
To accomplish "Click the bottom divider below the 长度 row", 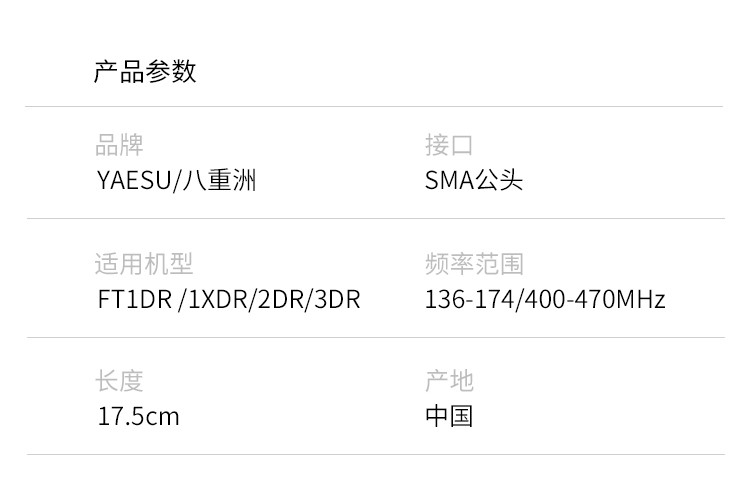I will click(x=374, y=455).
